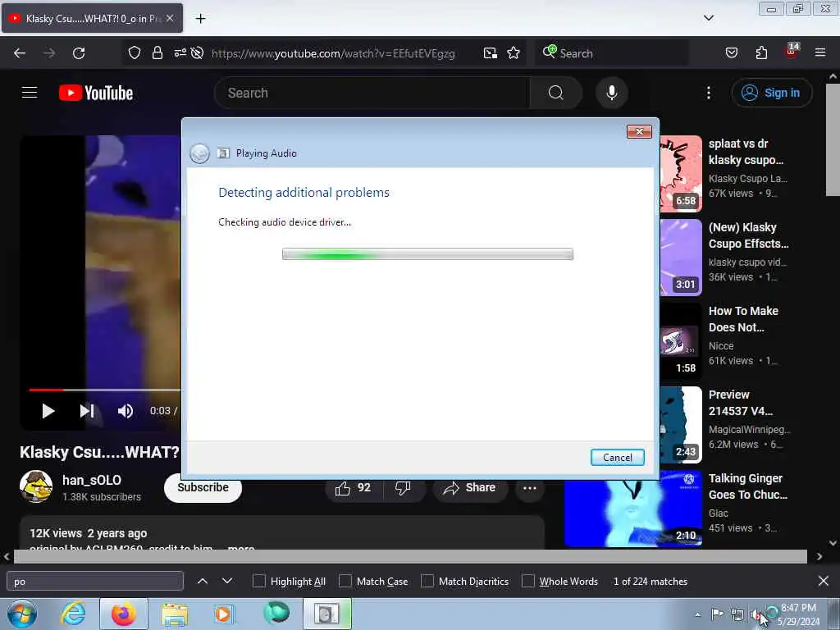Image resolution: width=840 pixels, height=630 pixels.
Task: Click YouTube search magnifier button
Action: pos(556,93)
